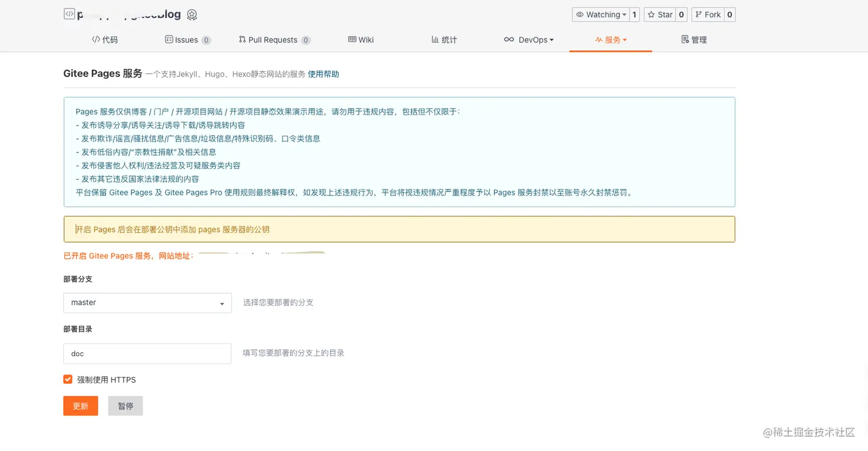Click the Star icon to star the repo
Screen dimensions: 868x451
(652, 14)
